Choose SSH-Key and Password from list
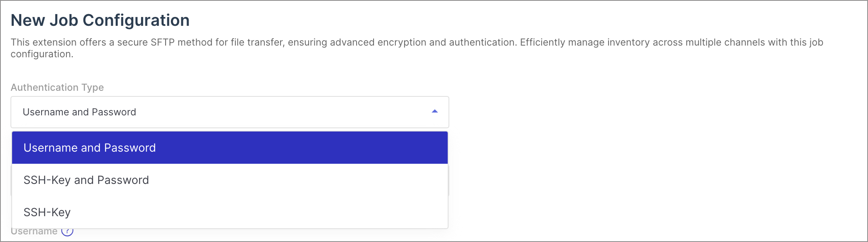The image size is (868, 242). point(230,180)
